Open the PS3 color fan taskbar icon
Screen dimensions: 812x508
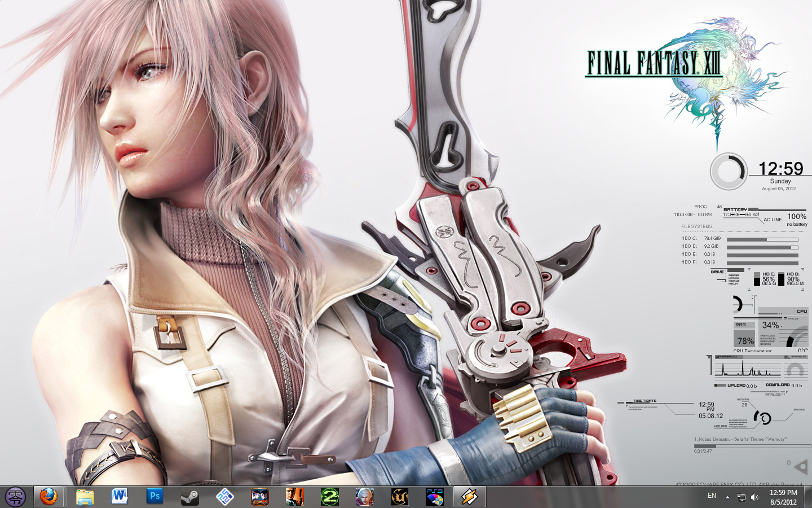coord(434,497)
